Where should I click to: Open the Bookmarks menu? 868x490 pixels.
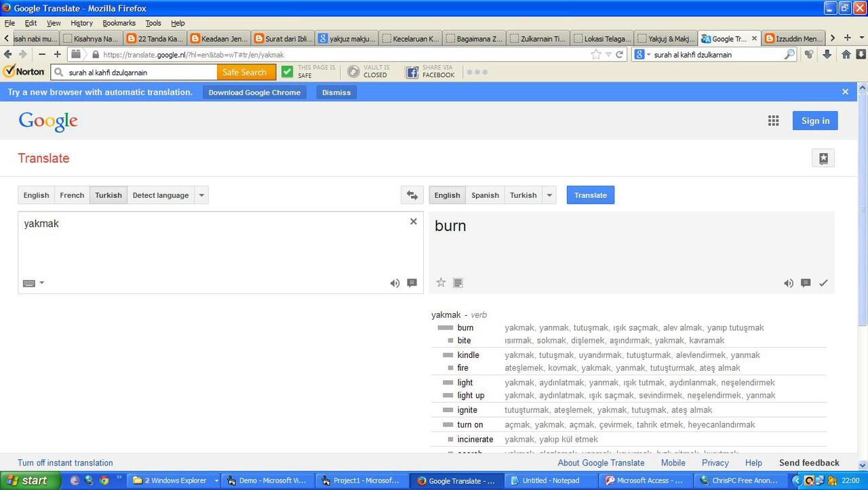coord(119,23)
